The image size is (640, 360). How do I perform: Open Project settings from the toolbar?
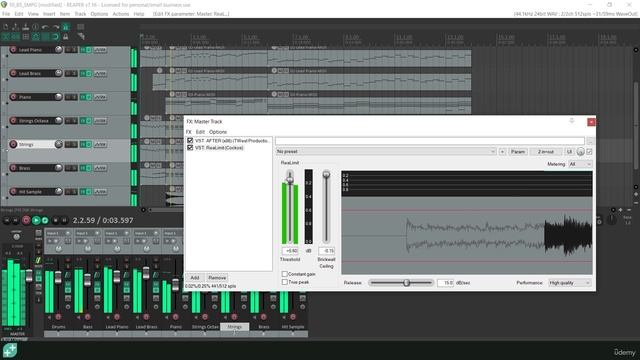(x=36, y=27)
